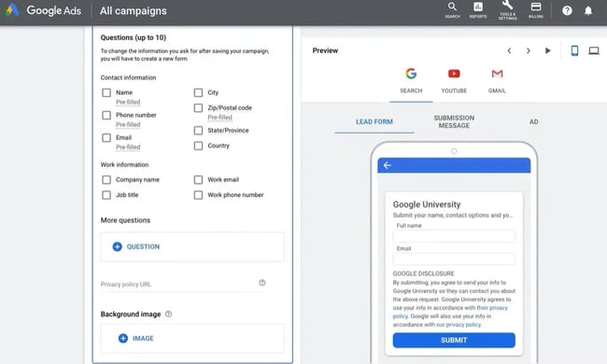Check the Work phone number checkbox

point(198,195)
